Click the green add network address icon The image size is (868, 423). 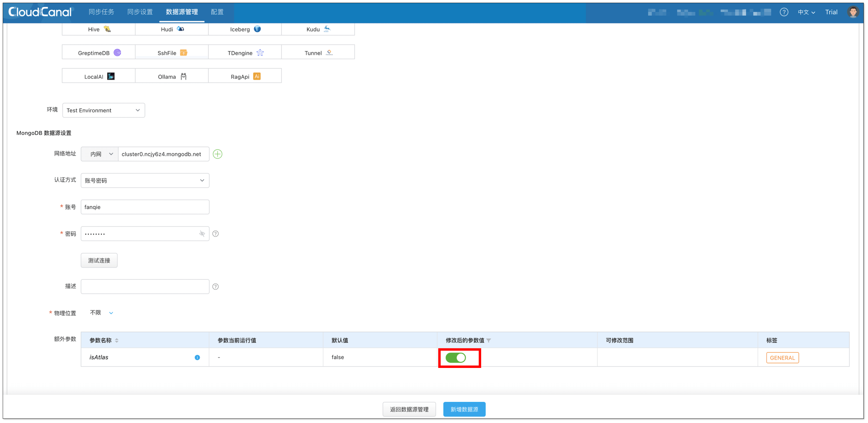217,154
